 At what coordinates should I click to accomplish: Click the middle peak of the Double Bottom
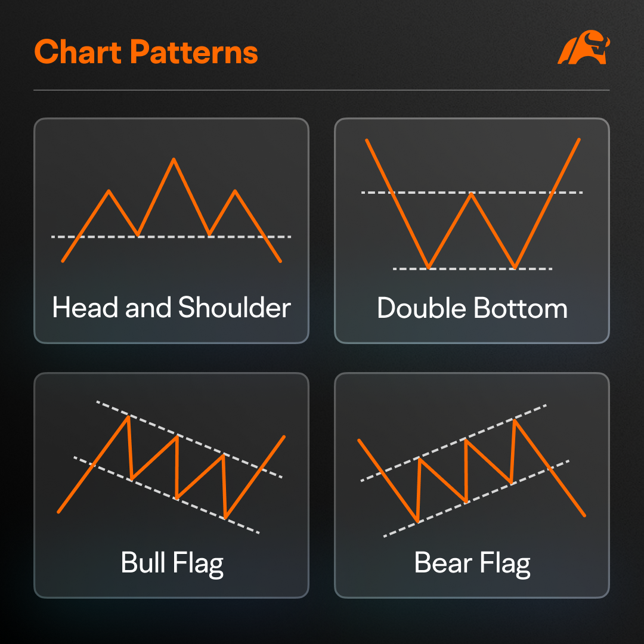tap(472, 194)
